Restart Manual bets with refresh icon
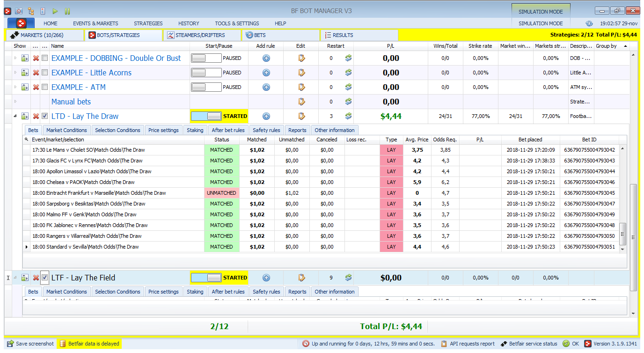The height and width of the screenshot is (353, 644). click(348, 102)
